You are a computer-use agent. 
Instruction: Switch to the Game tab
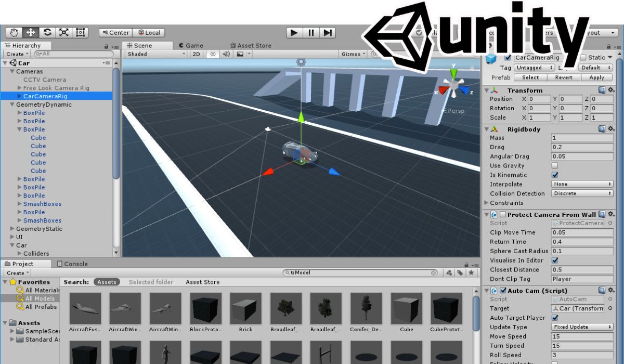190,45
